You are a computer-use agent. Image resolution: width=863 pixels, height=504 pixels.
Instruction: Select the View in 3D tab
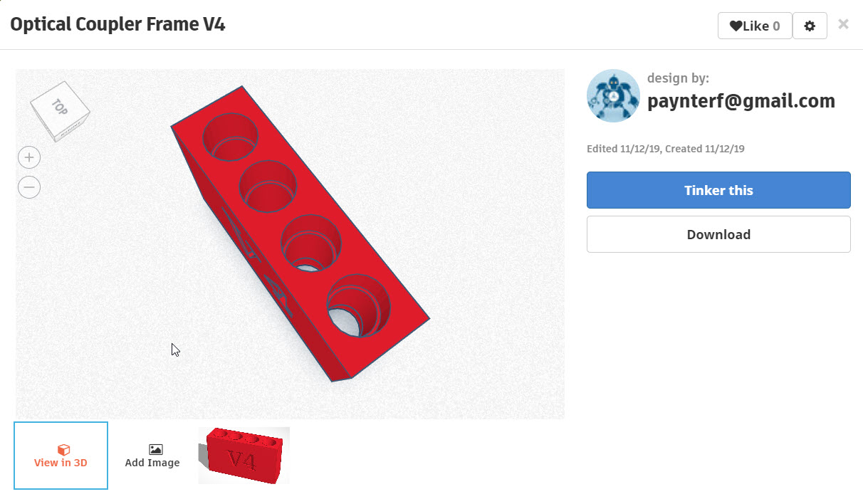[61, 456]
